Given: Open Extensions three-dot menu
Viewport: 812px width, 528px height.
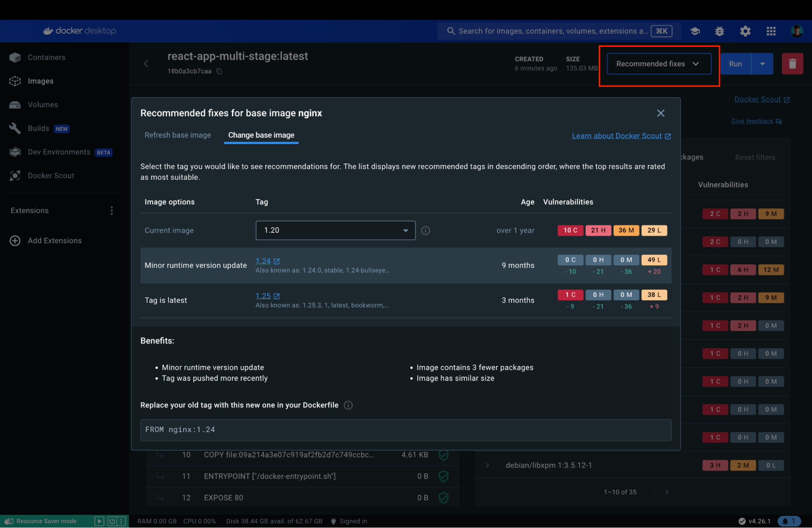Looking at the screenshot, I should [x=112, y=211].
